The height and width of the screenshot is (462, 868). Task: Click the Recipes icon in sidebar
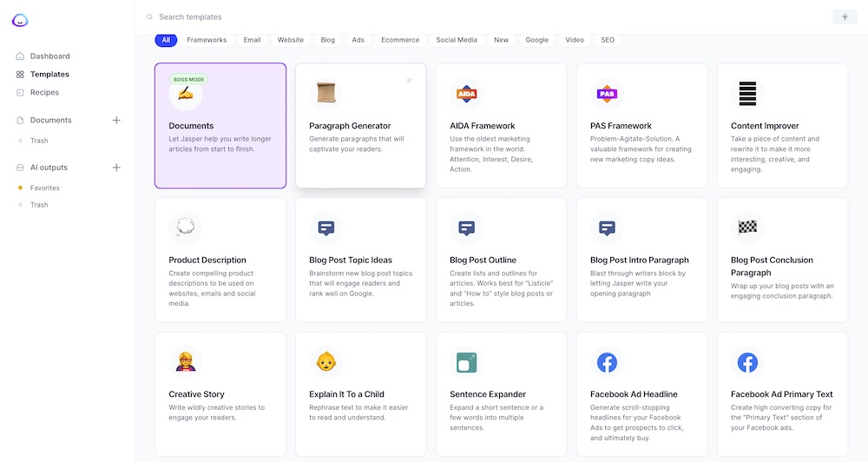(20, 93)
